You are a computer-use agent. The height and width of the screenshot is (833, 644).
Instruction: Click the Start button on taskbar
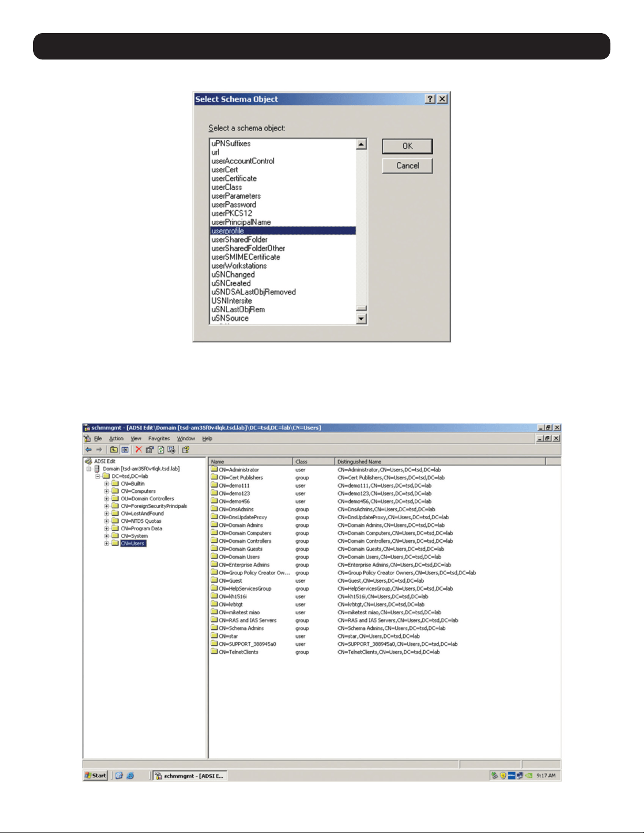pos(96,776)
